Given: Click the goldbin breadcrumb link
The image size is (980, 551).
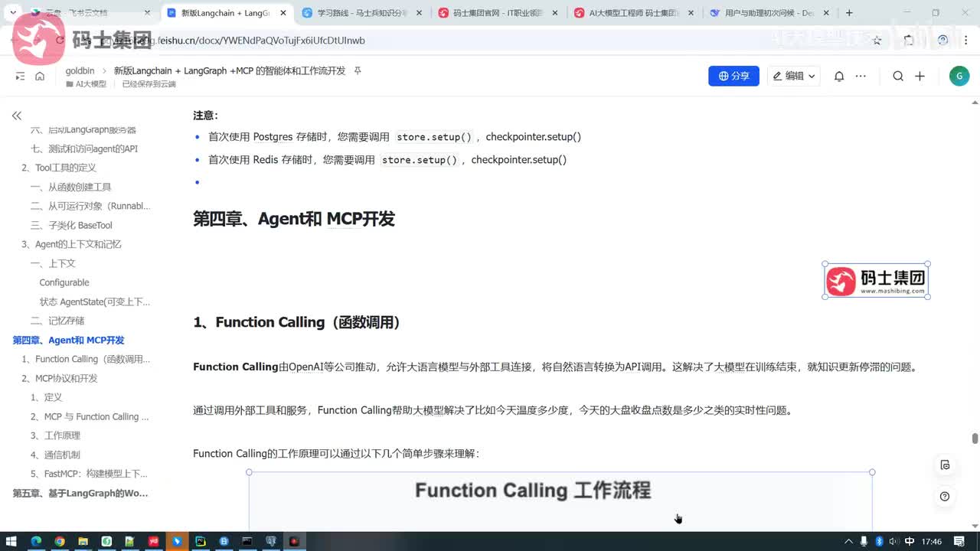Looking at the screenshot, I should coord(80,70).
